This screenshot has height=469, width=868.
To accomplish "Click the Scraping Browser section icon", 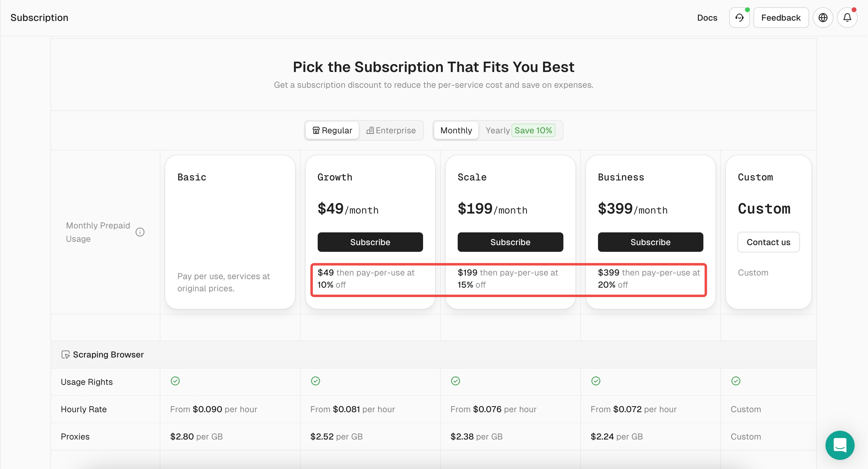I will (65, 354).
